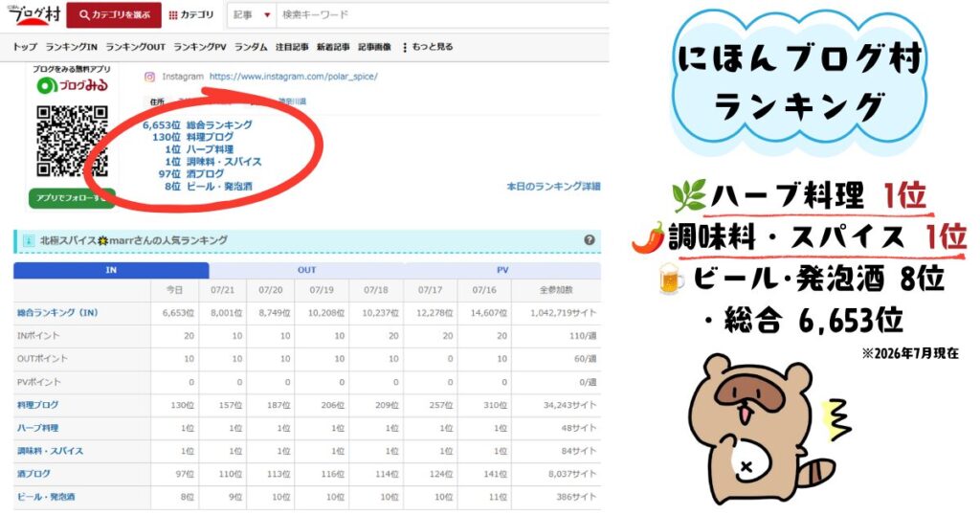Open the ビール・発泡酒 table row link

(x=46, y=497)
